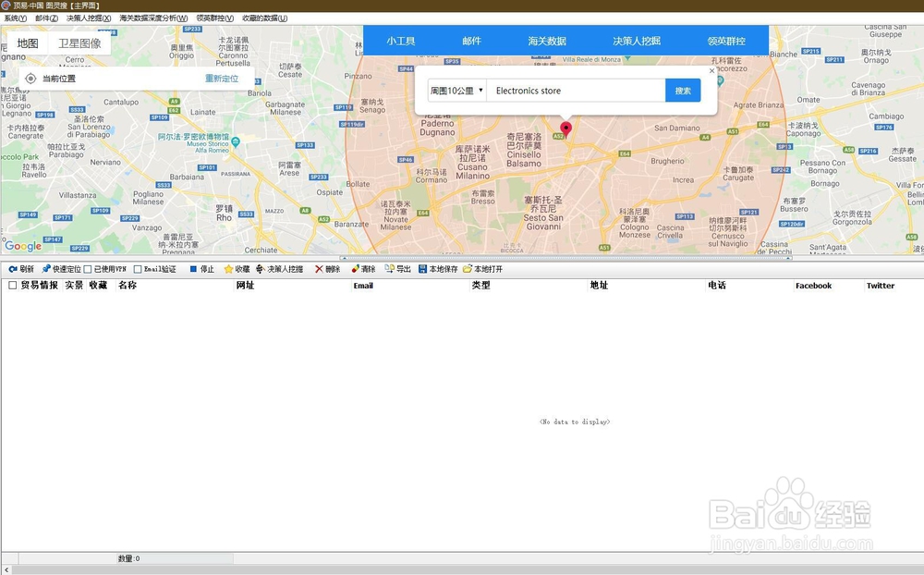This screenshot has width=924, height=575.
Task: Open the 邮件(Z) menu
Action: point(46,18)
